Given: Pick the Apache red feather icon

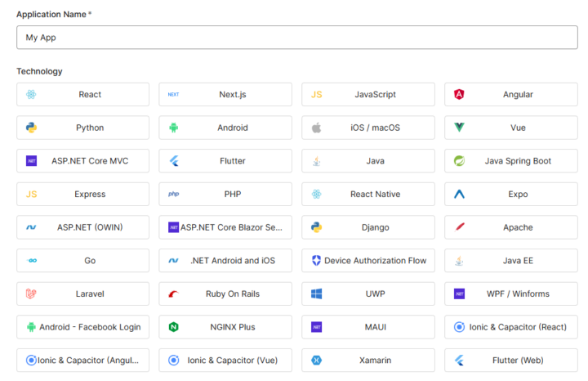Looking at the screenshot, I should [x=459, y=227].
